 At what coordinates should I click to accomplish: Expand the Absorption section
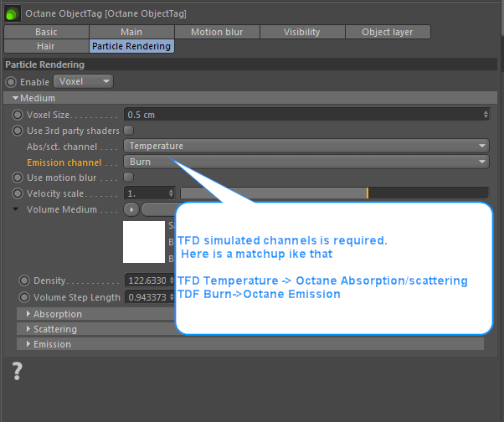click(96, 314)
